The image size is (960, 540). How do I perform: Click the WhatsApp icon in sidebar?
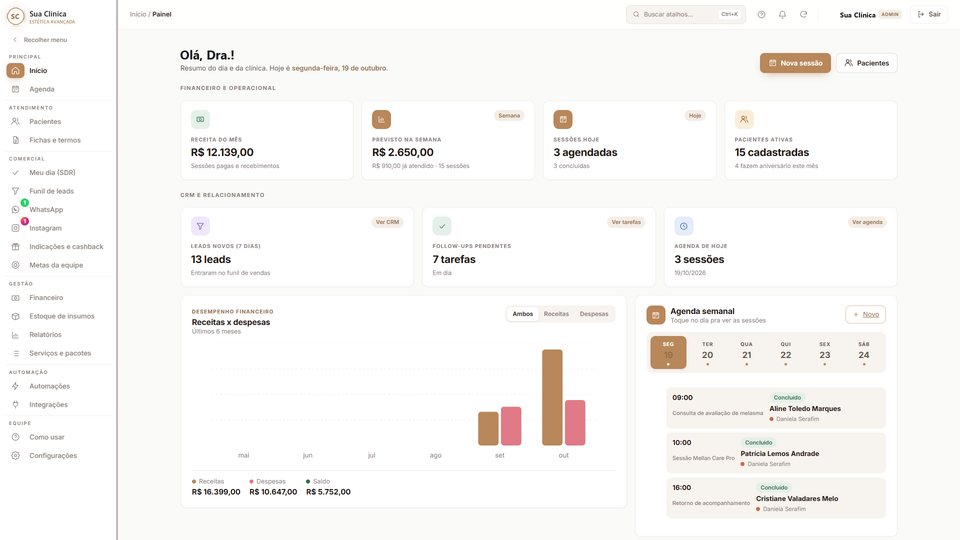pyautogui.click(x=15, y=209)
